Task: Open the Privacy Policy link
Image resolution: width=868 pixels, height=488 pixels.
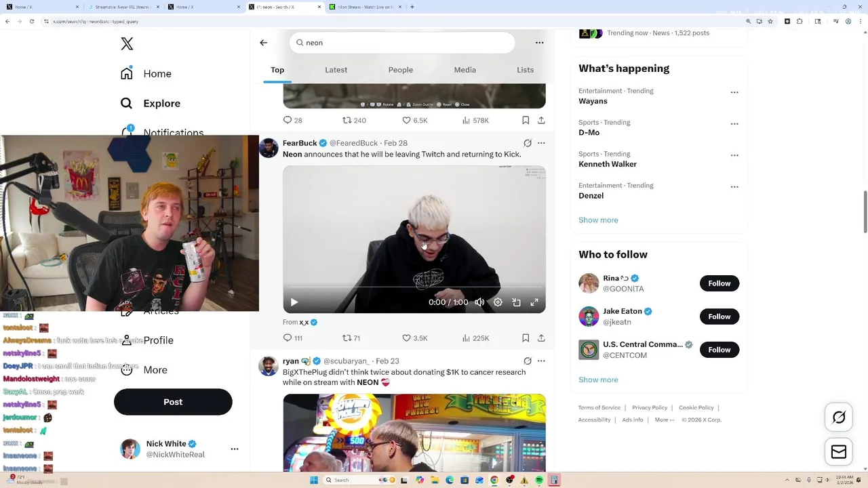Action: point(650,408)
